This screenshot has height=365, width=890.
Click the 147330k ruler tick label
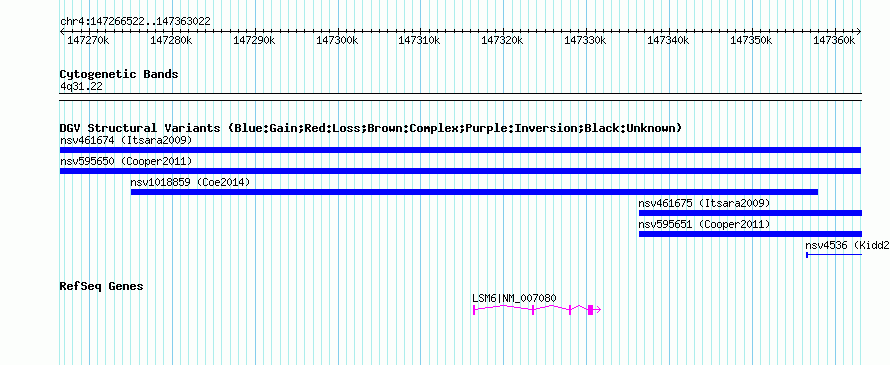click(x=585, y=41)
